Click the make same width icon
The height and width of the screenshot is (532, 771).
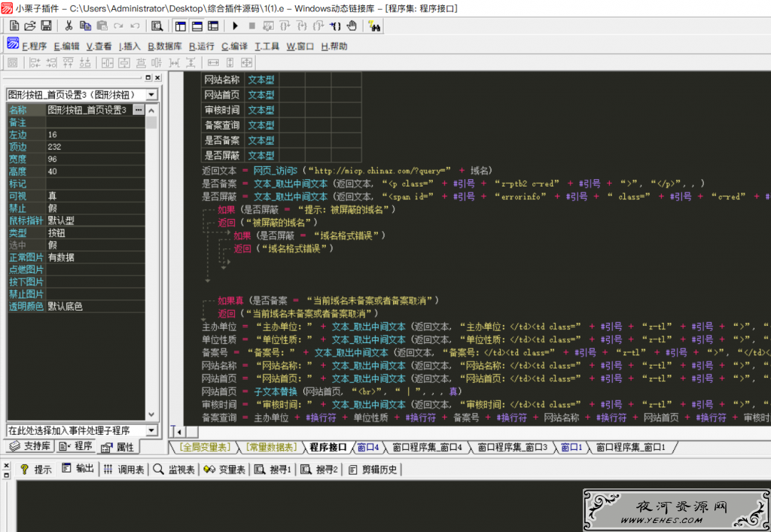click(213, 62)
